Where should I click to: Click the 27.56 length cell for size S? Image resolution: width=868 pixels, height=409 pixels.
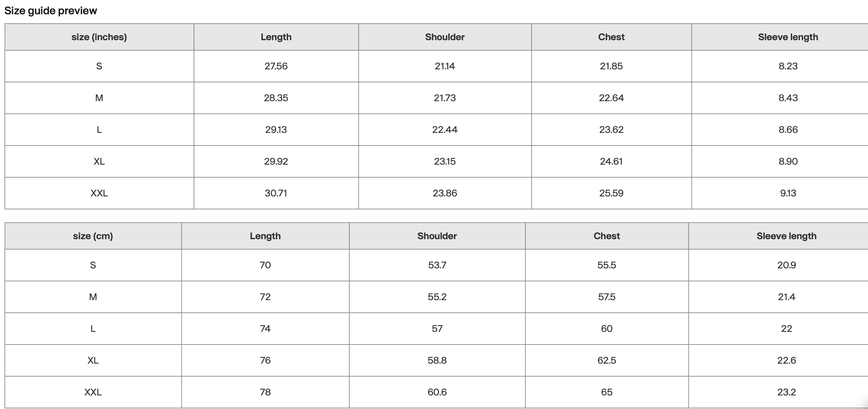[276, 66]
